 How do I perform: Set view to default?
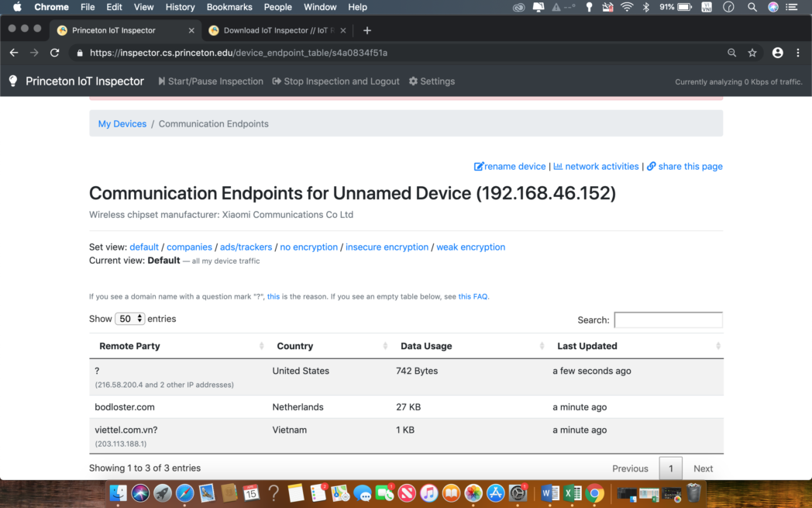144,247
